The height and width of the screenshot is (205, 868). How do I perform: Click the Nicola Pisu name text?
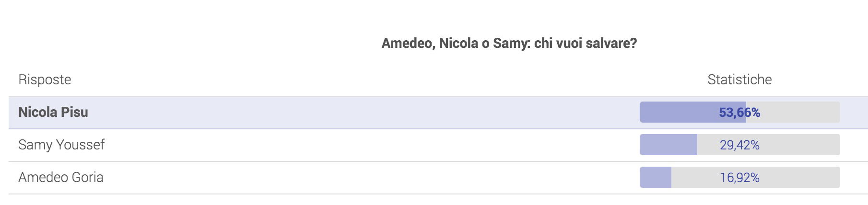(x=53, y=112)
